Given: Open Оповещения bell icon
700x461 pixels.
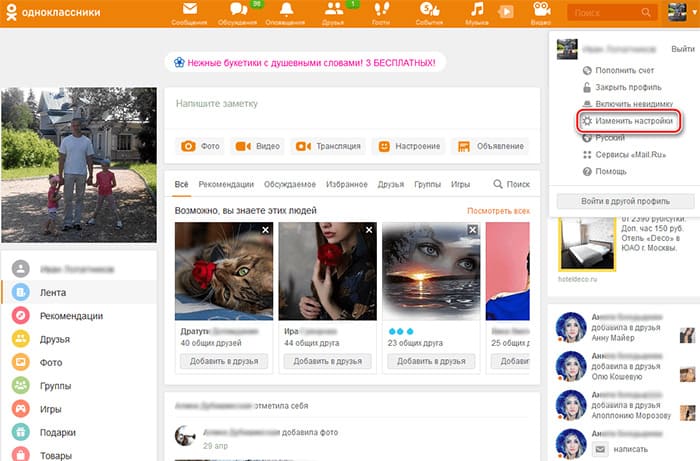Looking at the screenshot, I should click(x=286, y=9).
